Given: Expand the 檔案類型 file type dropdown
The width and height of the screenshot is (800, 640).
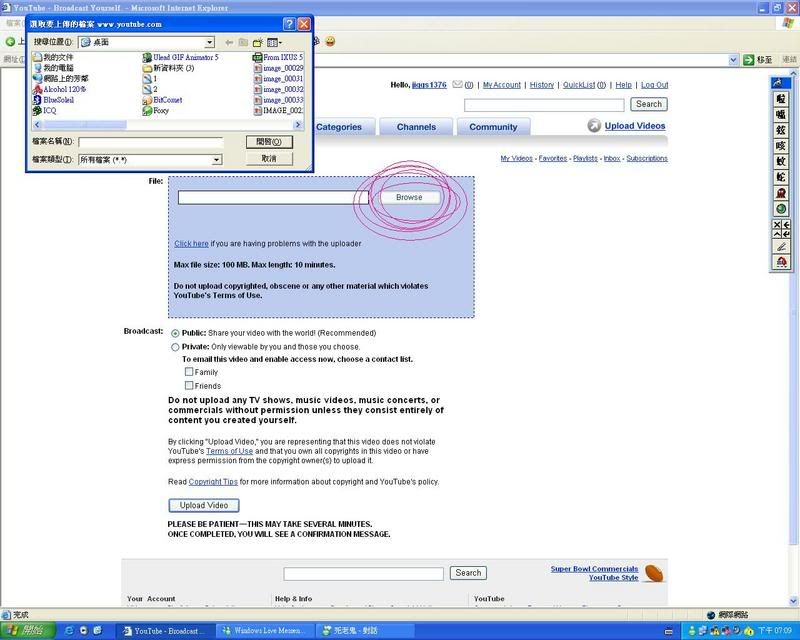Looking at the screenshot, I should (216, 160).
